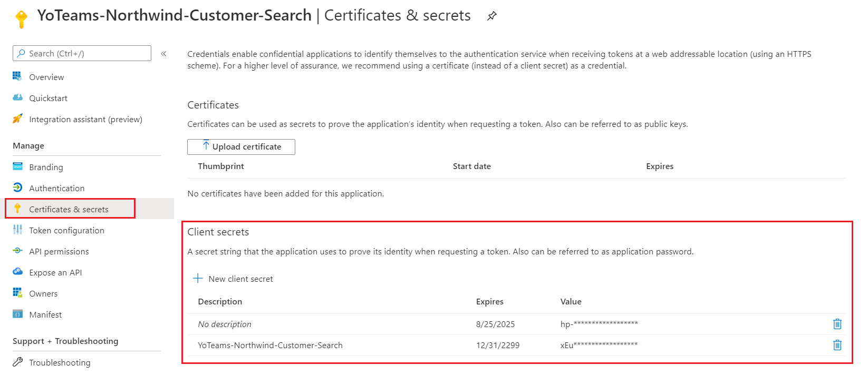This screenshot has height=375, width=868.
Task: Click the Branding icon in sidebar
Action: coord(18,167)
